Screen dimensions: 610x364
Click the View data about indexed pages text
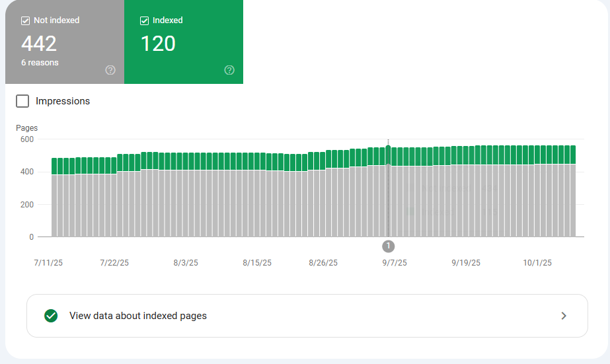138,316
